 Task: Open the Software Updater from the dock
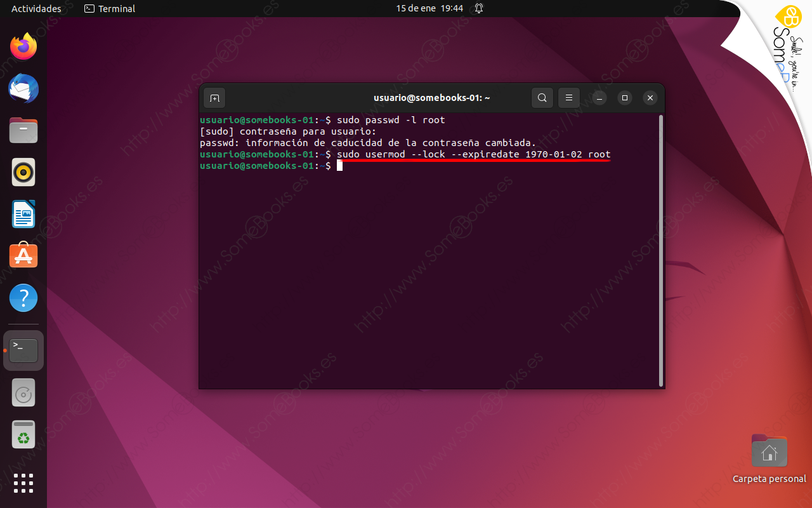(x=23, y=392)
